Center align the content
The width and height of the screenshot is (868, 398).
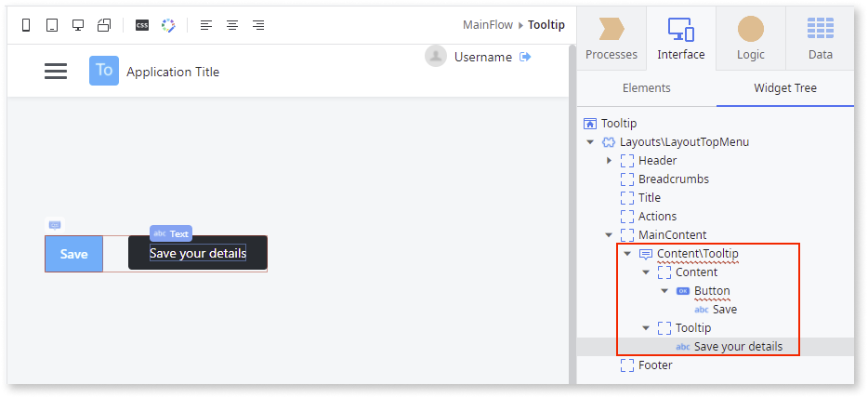(232, 25)
